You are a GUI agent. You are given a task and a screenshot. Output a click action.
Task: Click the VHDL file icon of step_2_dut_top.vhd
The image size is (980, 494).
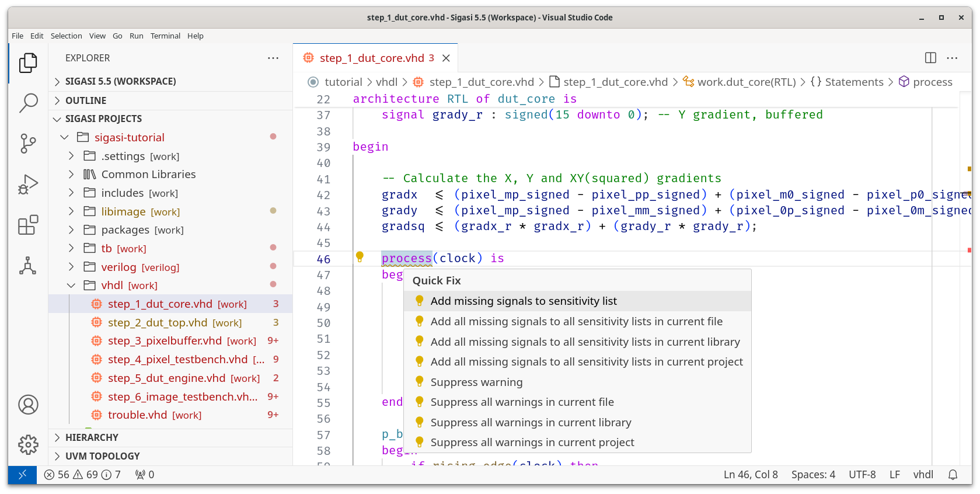tap(97, 322)
